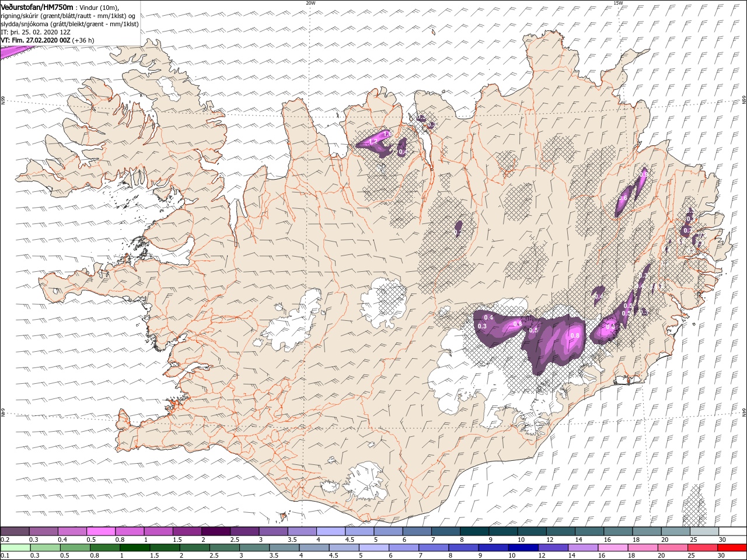This screenshot has height=560, width=747.
Task: Select the bright red lower legend swatch above 30
Action: (x=731, y=548)
